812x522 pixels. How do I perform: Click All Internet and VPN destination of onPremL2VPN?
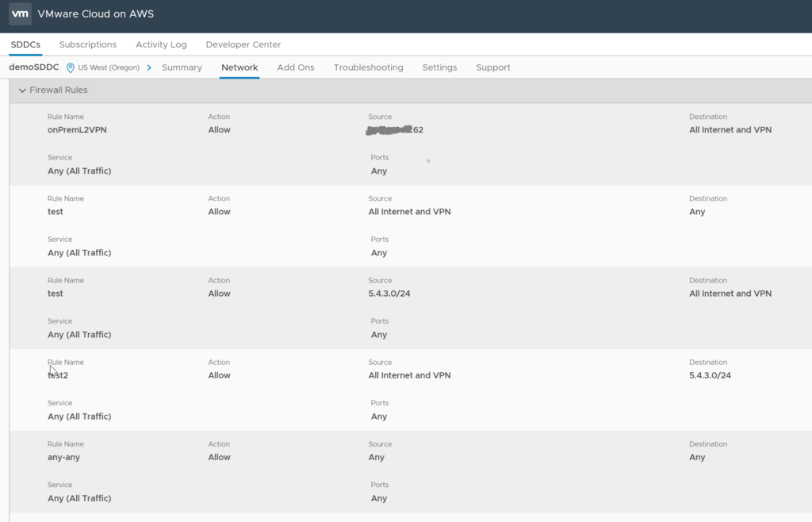click(x=730, y=130)
